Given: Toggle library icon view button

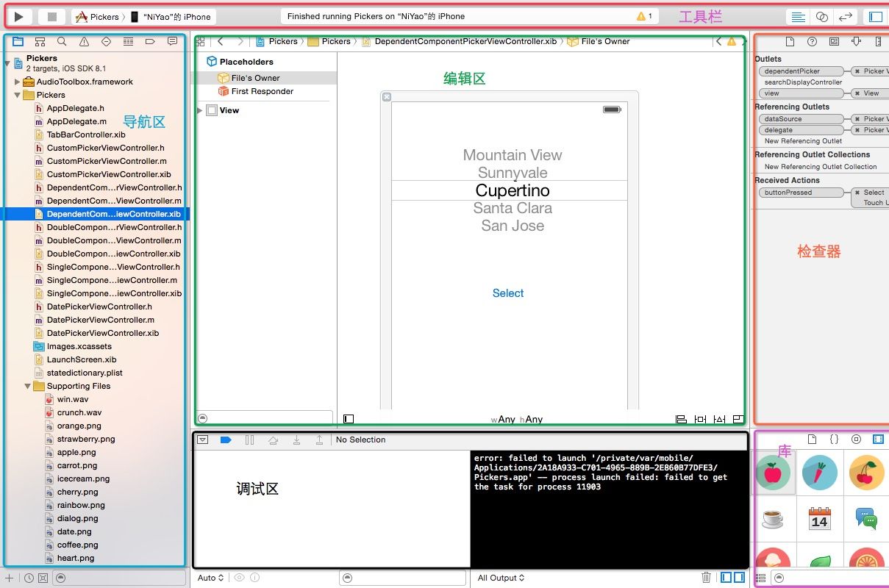Looking at the screenshot, I should tap(761, 578).
